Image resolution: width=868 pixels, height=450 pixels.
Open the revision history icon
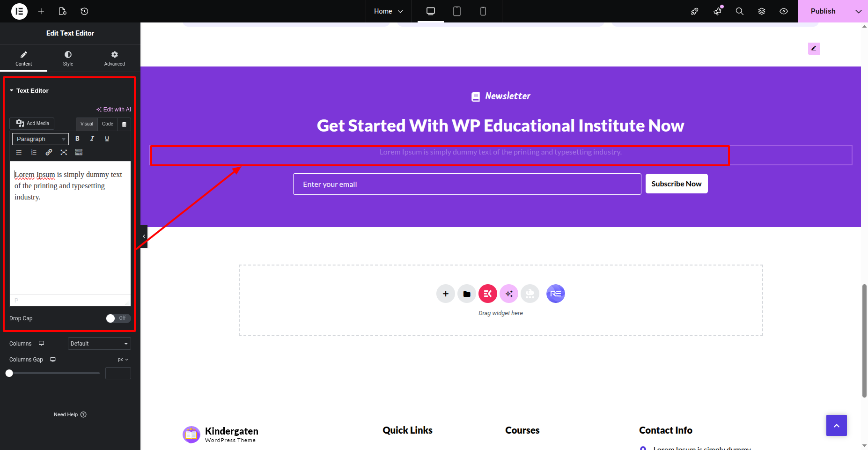(84, 11)
